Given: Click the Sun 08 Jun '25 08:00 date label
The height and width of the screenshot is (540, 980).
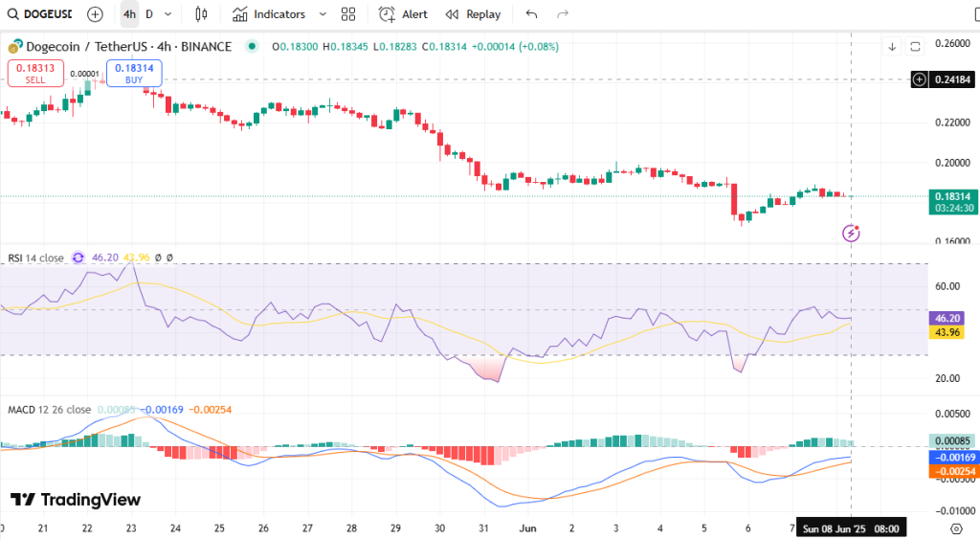Looking at the screenshot, I should (x=850, y=529).
